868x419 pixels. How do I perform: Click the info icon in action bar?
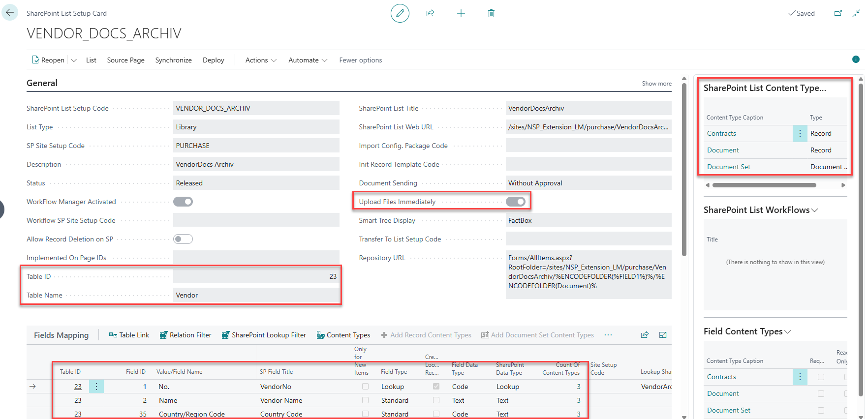856,60
